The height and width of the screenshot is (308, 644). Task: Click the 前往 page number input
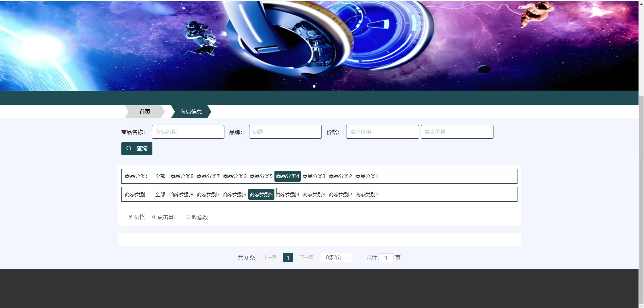386,258
